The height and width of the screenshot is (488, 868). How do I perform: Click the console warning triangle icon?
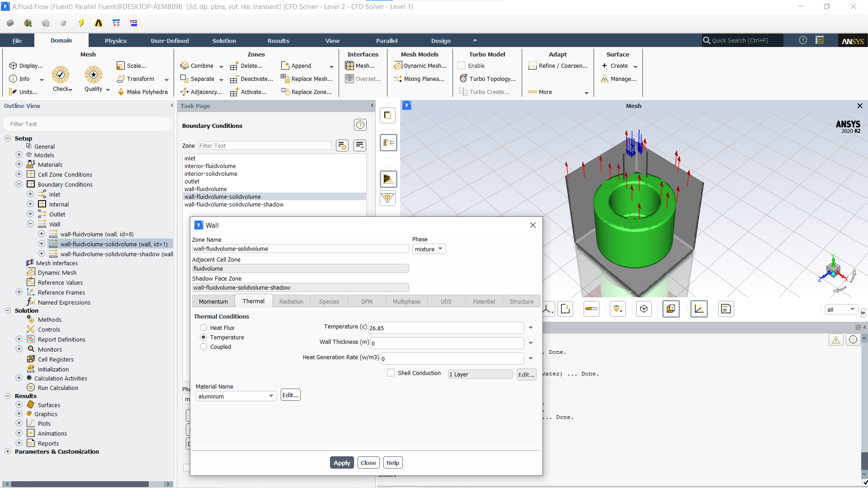(x=836, y=340)
